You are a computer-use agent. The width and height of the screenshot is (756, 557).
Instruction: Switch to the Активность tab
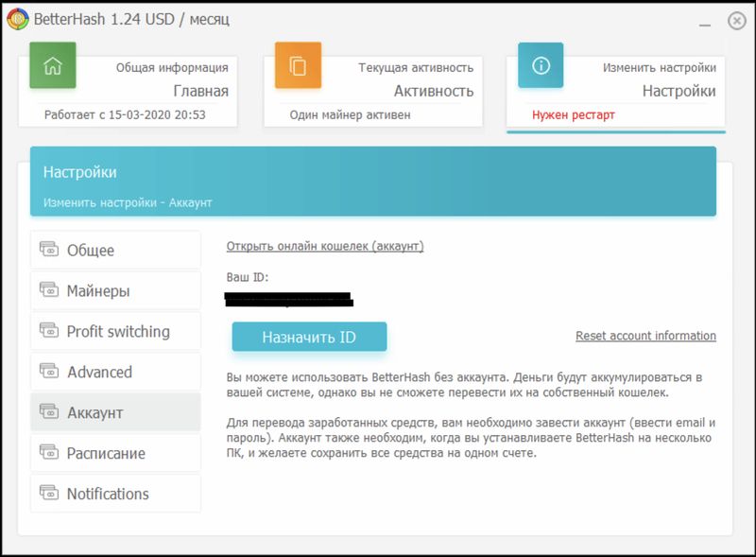tap(433, 92)
